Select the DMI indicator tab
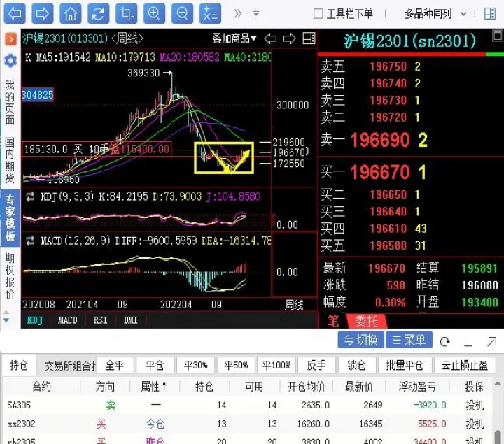 click(x=130, y=320)
